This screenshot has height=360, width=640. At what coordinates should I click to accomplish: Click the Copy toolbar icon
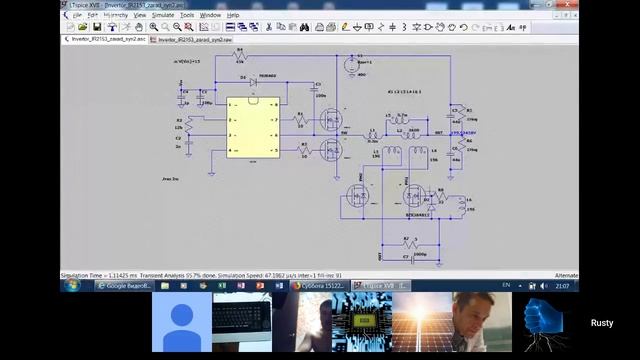281,27
